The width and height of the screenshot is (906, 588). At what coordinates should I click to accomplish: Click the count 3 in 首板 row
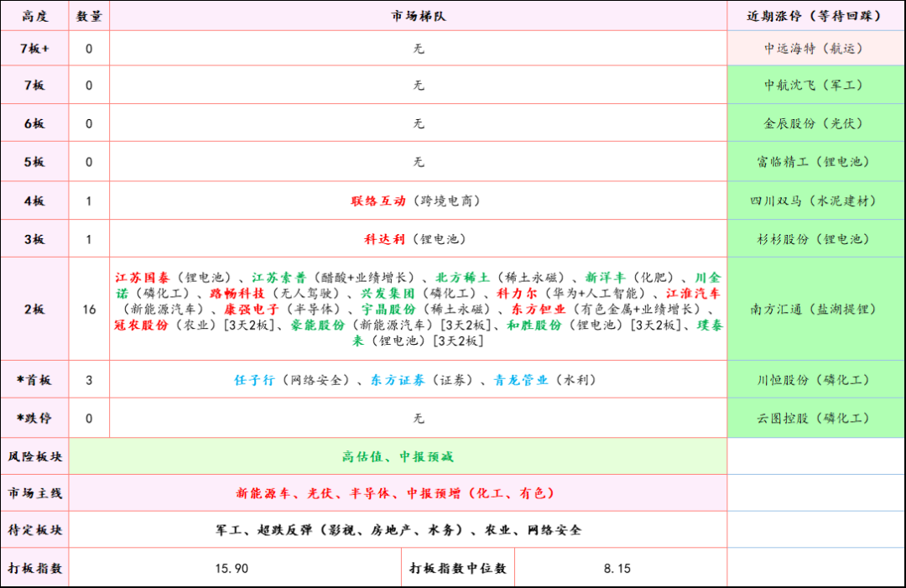(89, 381)
